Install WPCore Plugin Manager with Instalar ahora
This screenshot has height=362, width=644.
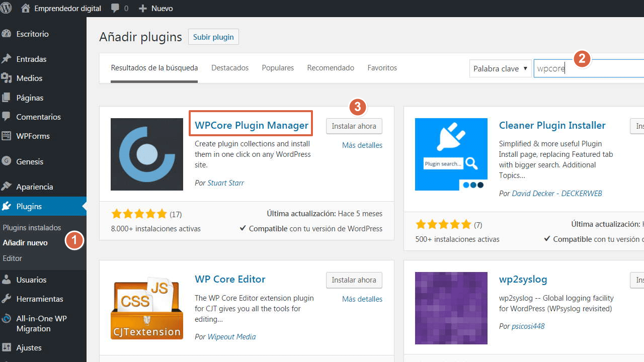(x=354, y=126)
